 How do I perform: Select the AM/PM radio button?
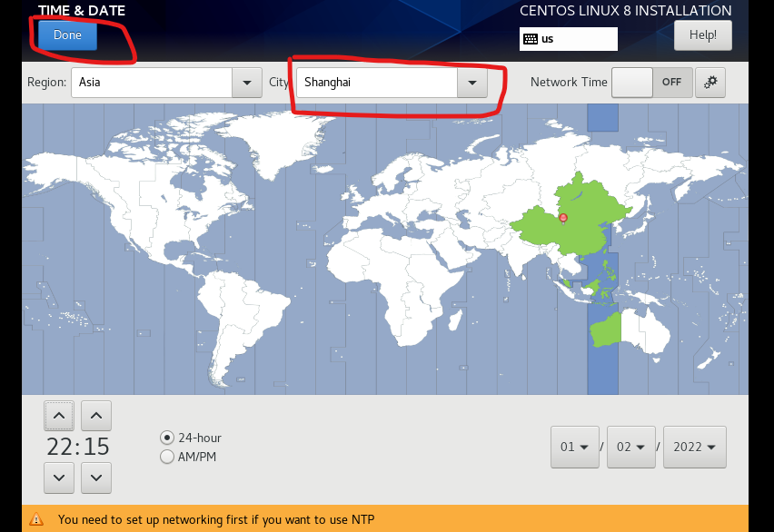coord(167,457)
